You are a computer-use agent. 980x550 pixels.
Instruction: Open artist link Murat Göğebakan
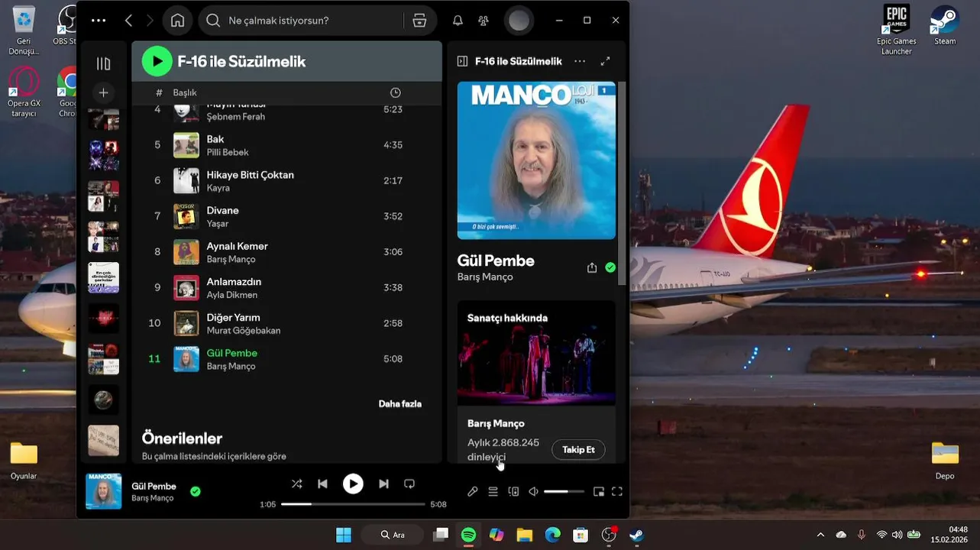point(243,331)
